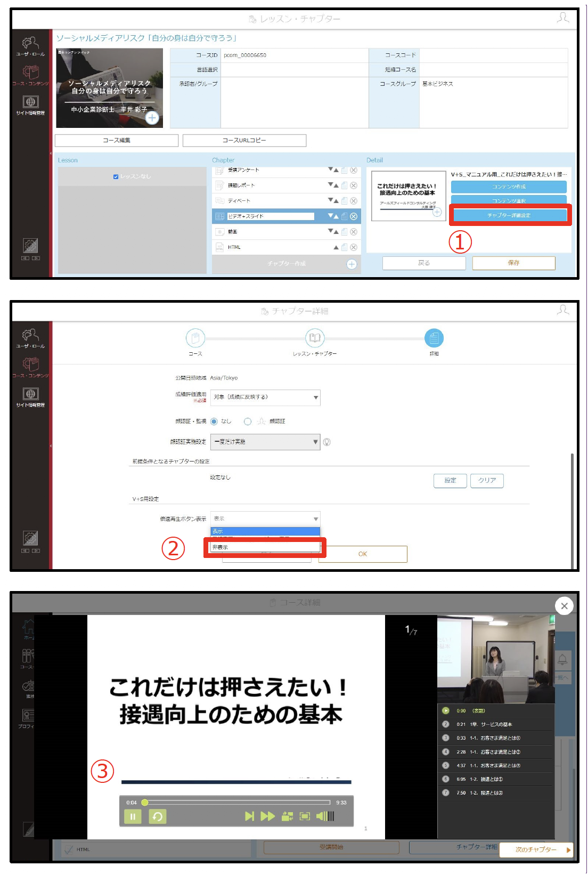The width and height of the screenshot is (588, 874).
Task: Choose 表示 in the dropdown list
Action: coord(265,531)
